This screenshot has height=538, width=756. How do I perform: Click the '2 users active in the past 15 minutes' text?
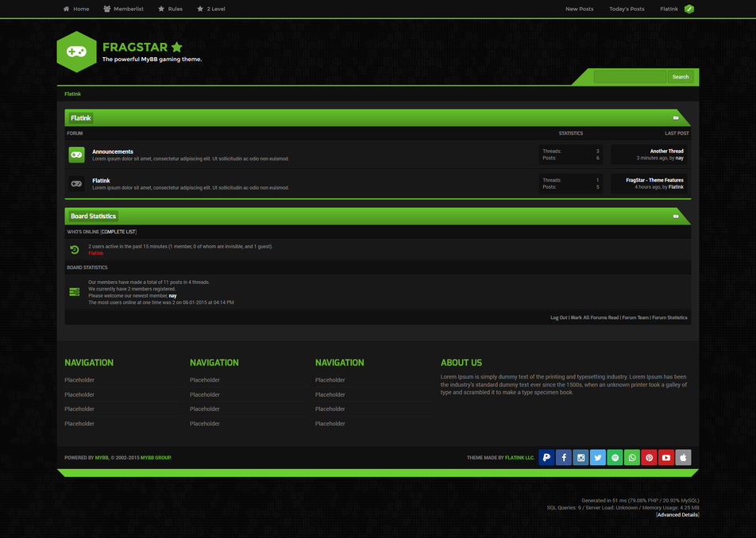(x=180, y=247)
